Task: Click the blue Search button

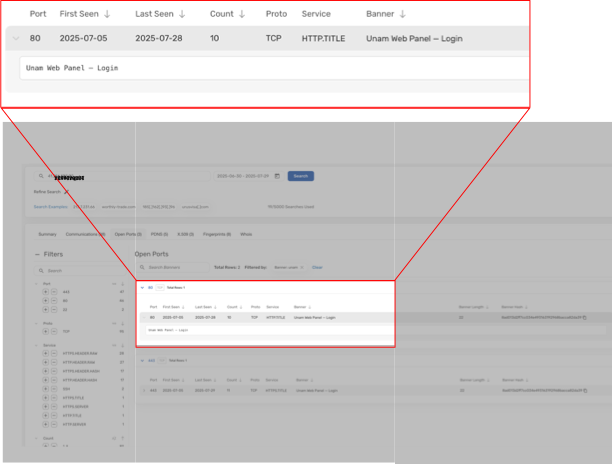Action: coord(301,176)
